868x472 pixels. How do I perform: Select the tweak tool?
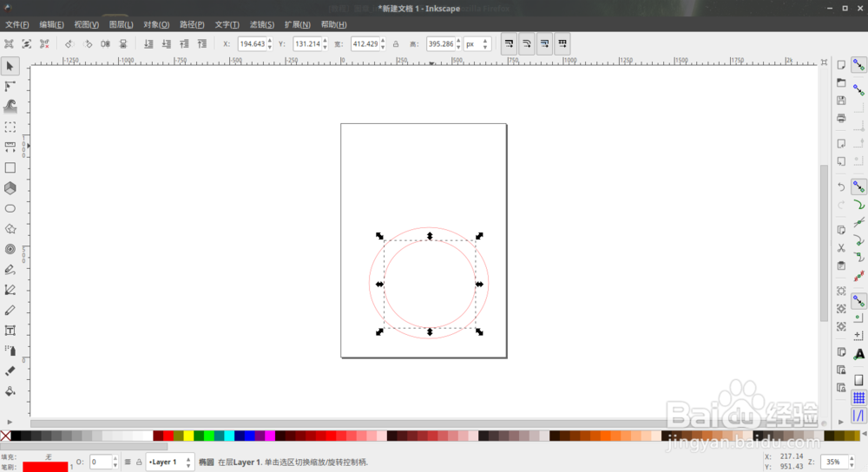(x=10, y=106)
